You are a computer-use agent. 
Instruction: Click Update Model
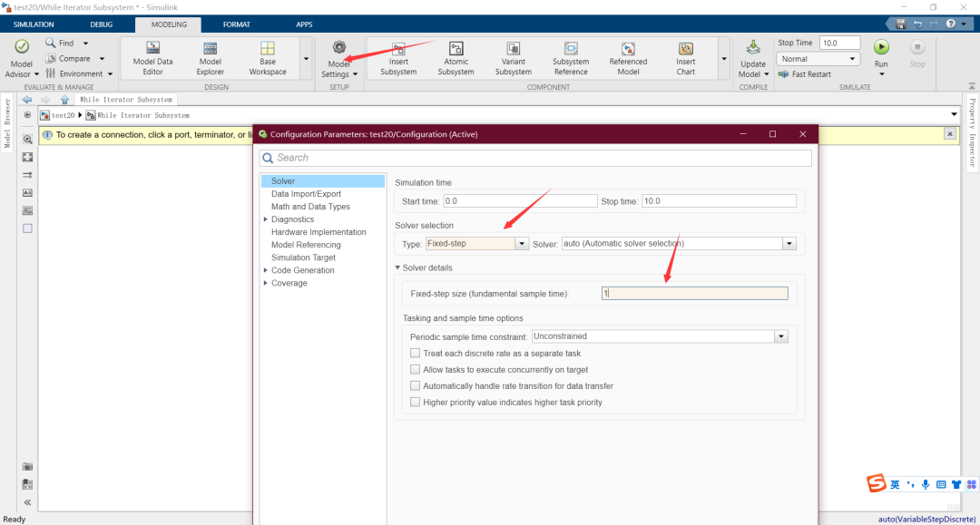pos(753,59)
